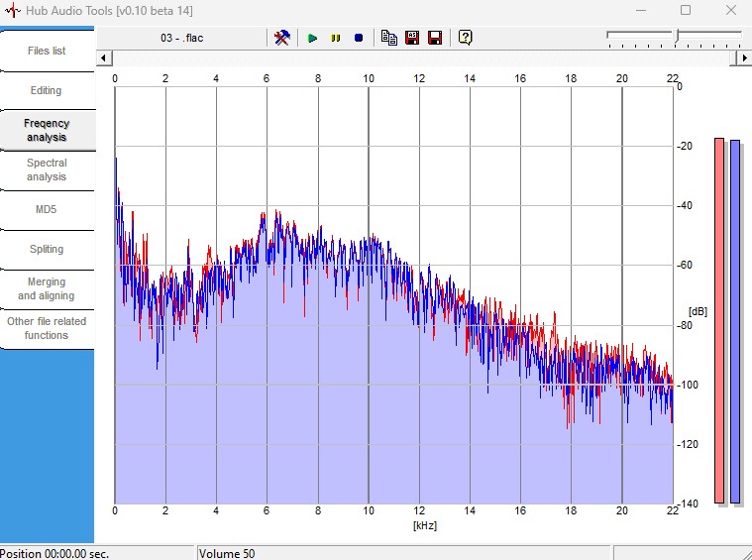This screenshot has width=752, height=560.
Task: Click the copy documents icon in the toolbar
Action: (389, 38)
